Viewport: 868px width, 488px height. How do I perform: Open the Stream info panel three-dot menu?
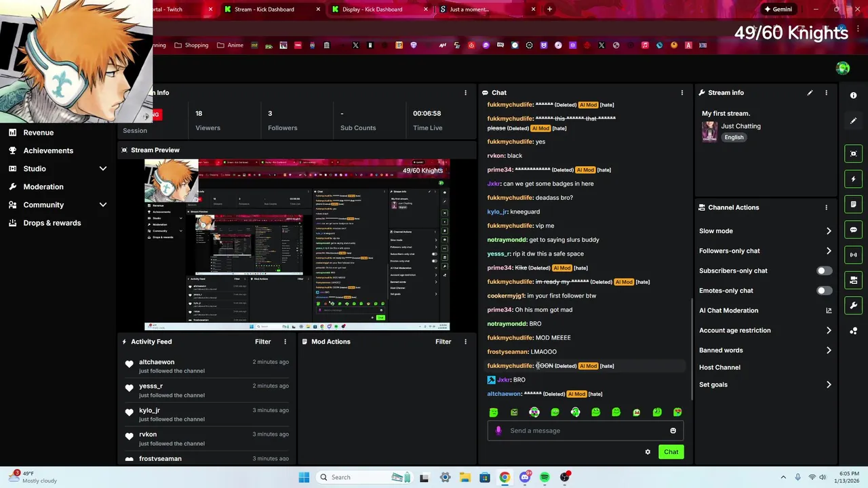(826, 93)
